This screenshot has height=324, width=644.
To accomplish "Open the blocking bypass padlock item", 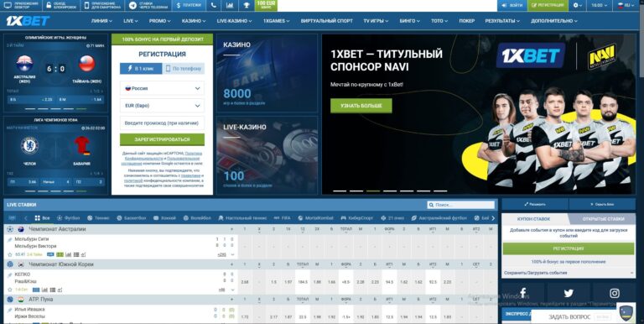I will (x=60, y=5).
